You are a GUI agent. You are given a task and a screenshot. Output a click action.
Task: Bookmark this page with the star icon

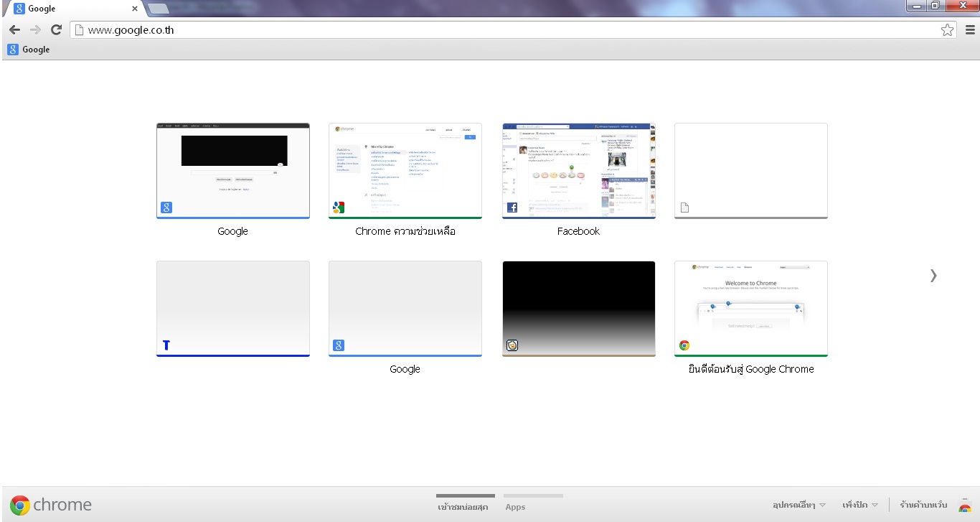tap(948, 30)
